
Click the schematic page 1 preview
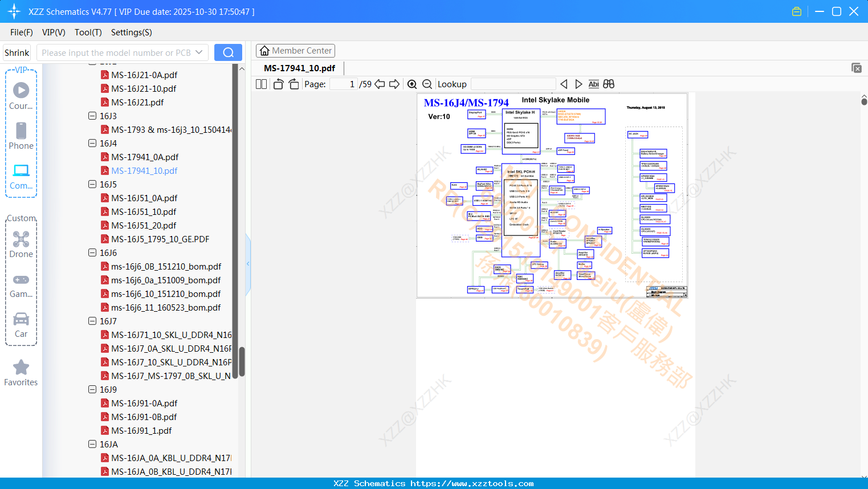pos(552,195)
